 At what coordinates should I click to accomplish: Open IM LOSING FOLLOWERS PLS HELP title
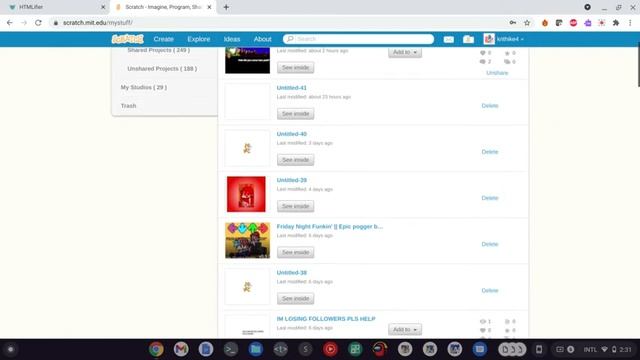point(326,318)
